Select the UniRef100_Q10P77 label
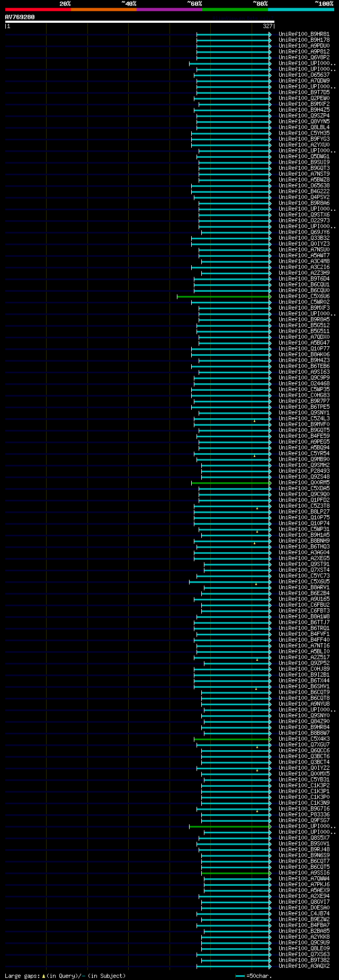Image resolution: width=339 pixels, height=980 pixels. click(x=304, y=349)
